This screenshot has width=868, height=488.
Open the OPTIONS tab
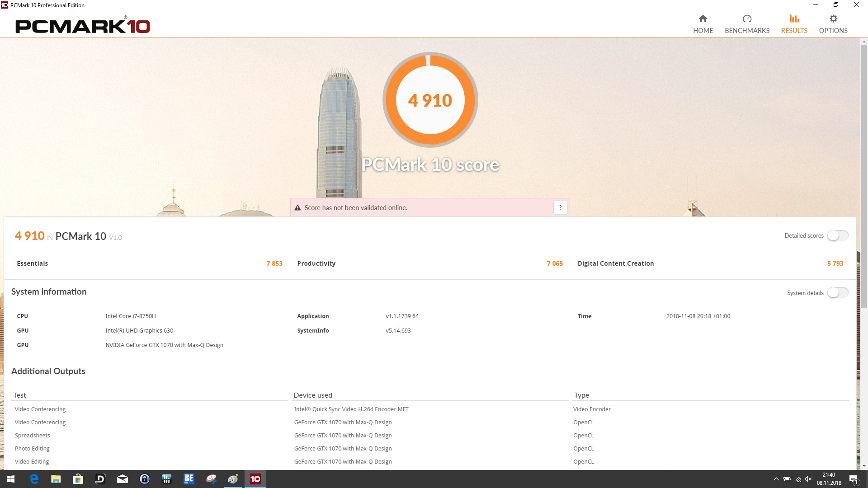833,24
